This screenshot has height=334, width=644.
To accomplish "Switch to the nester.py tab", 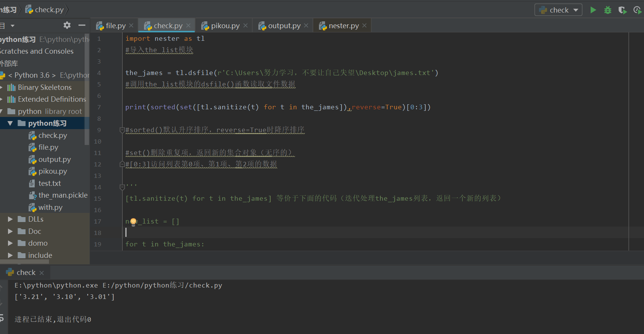I will pyautogui.click(x=343, y=26).
